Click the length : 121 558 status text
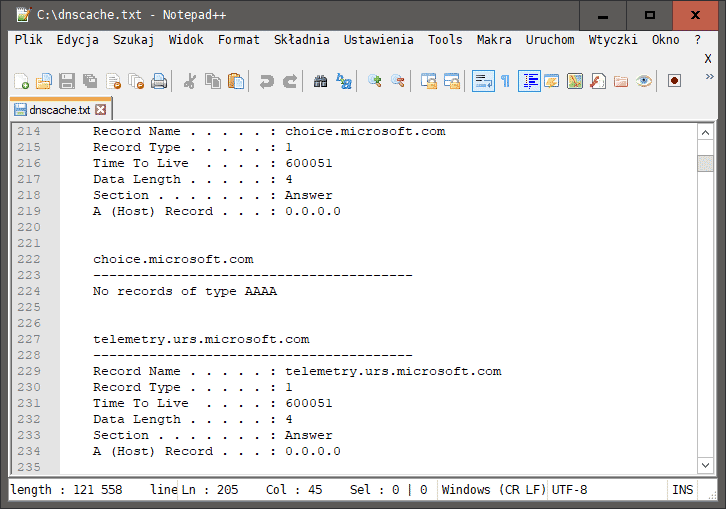Image resolution: width=726 pixels, height=509 pixels. (x=66, y=490)
